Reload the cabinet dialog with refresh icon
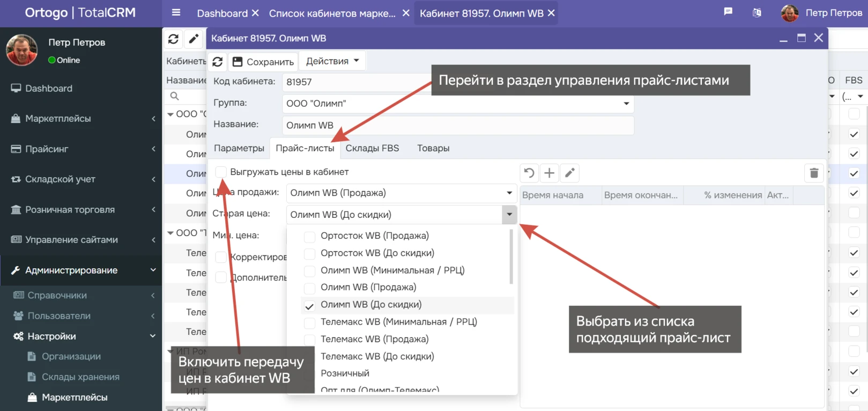 (218, 62)
